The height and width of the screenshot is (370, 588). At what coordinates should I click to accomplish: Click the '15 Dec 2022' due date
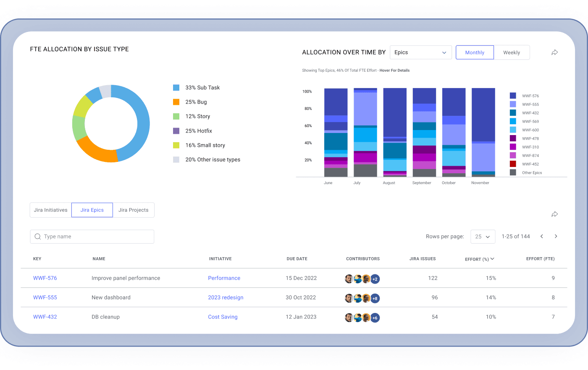pos(301,278)
